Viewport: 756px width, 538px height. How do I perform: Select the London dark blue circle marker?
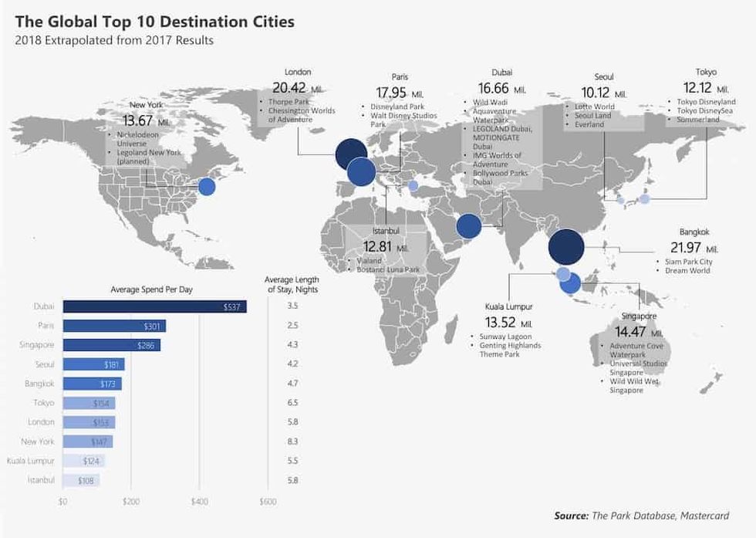351,154
